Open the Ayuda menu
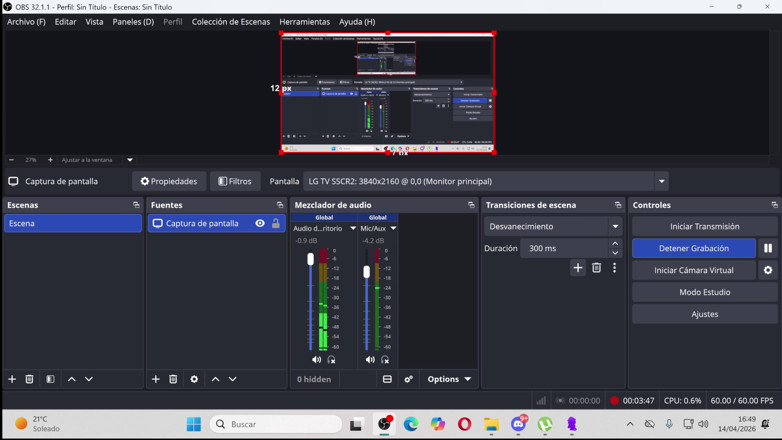Screen dimensions: 782x440 (357, 22)
